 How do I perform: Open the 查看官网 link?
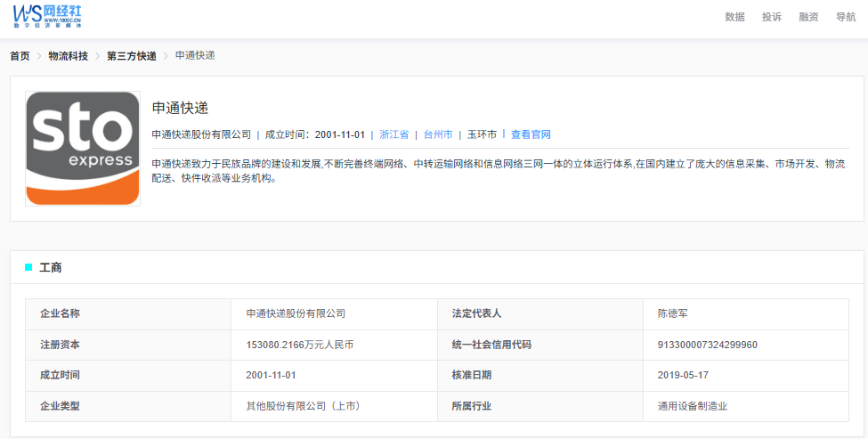[531, 134]
